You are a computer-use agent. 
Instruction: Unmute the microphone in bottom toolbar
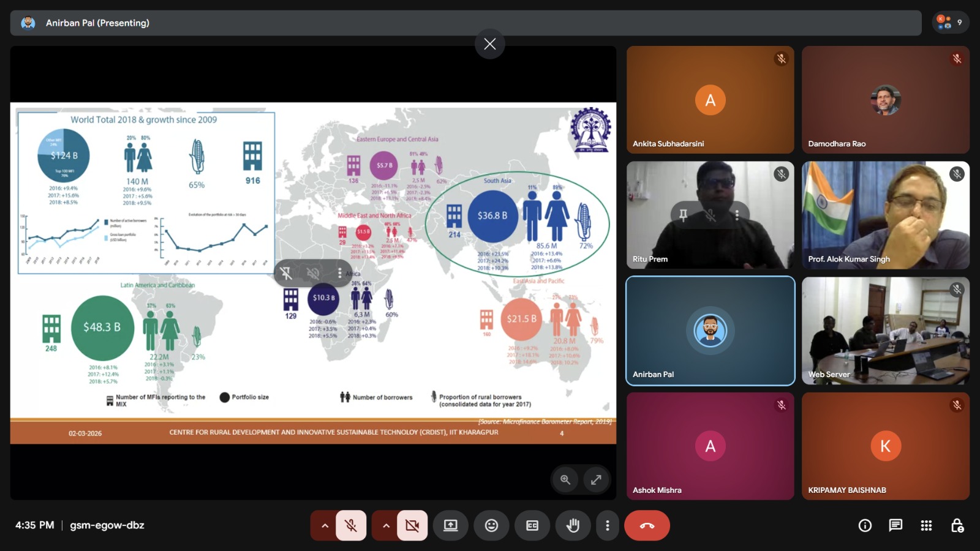pos(351,525)
